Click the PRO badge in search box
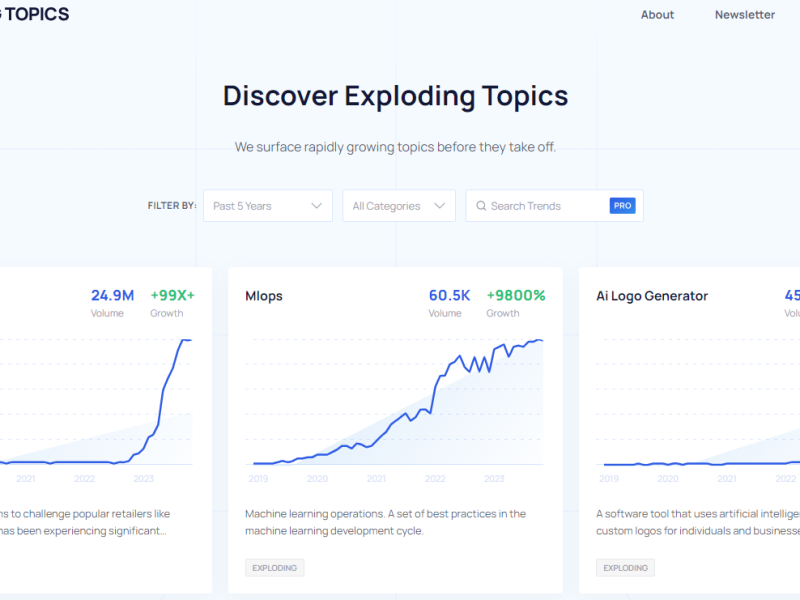The height and width of the screenshot is (600, 800). click(622, 205)
